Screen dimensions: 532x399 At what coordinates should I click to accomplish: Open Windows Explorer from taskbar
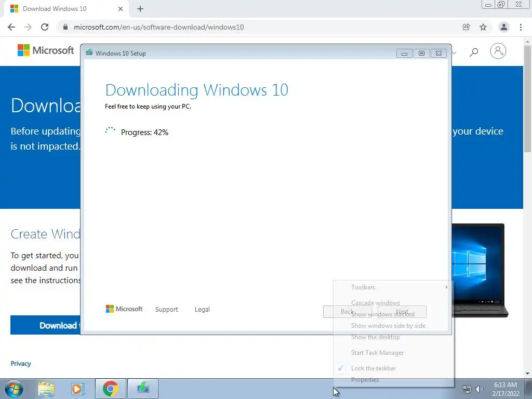click(x=46, y=389)
